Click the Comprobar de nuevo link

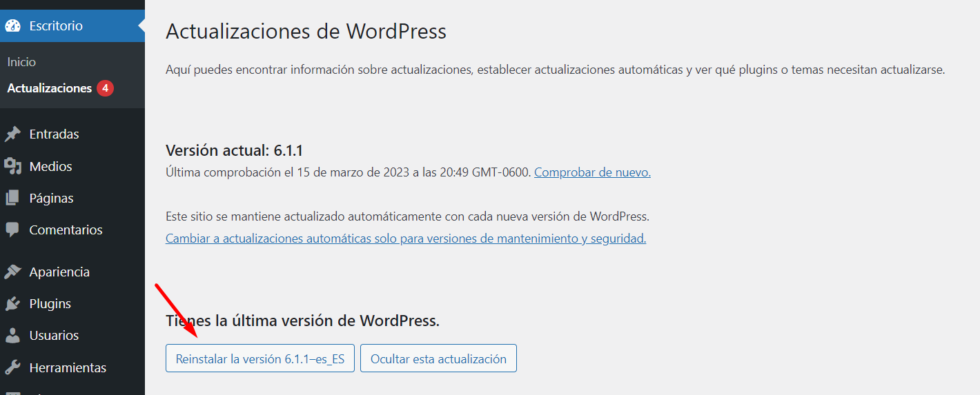point(592,172)
